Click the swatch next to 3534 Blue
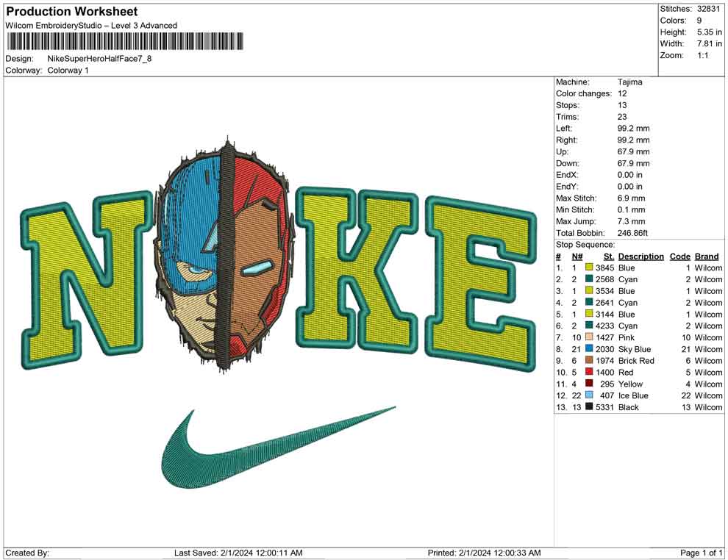The image size is (728, 560). click(x=589, y=290)
